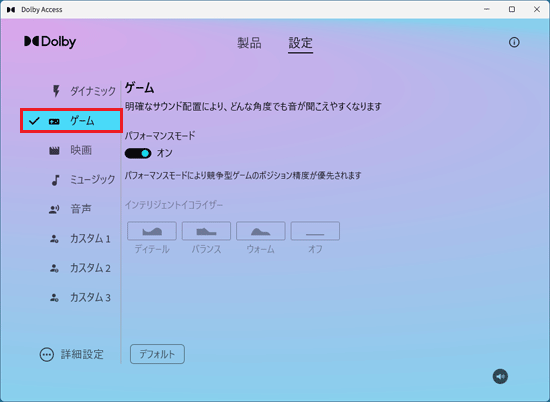Click the 音声 voice icon

tap(54, 209)
